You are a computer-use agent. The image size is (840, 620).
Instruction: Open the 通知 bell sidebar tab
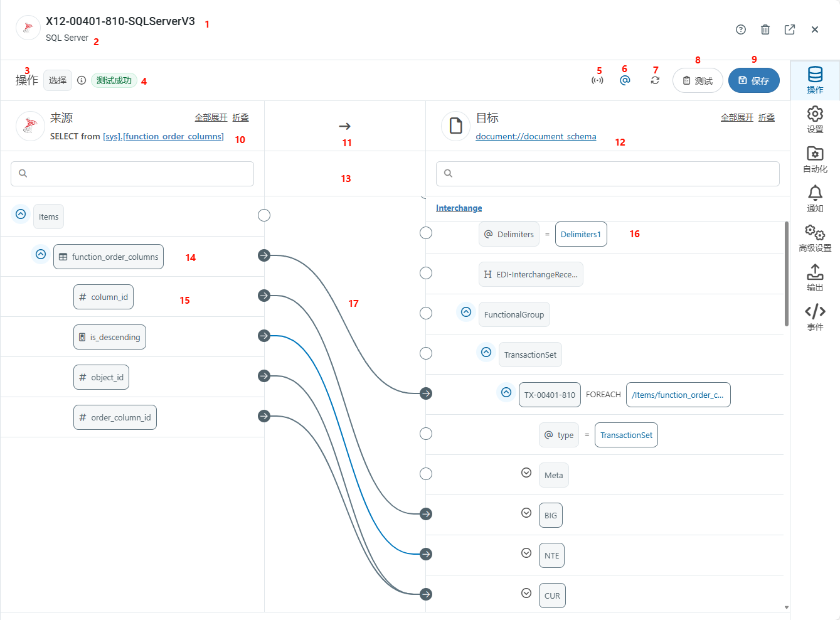(815, 199)
